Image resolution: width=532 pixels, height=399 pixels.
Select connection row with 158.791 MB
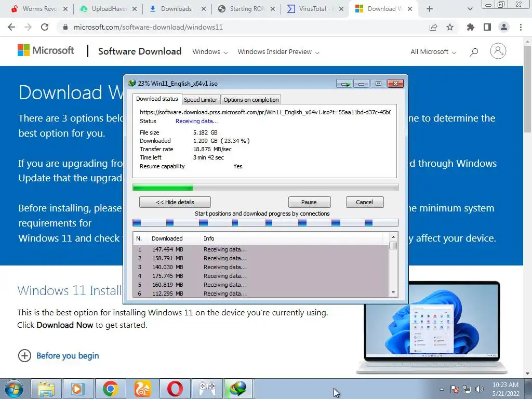point(261,258)
